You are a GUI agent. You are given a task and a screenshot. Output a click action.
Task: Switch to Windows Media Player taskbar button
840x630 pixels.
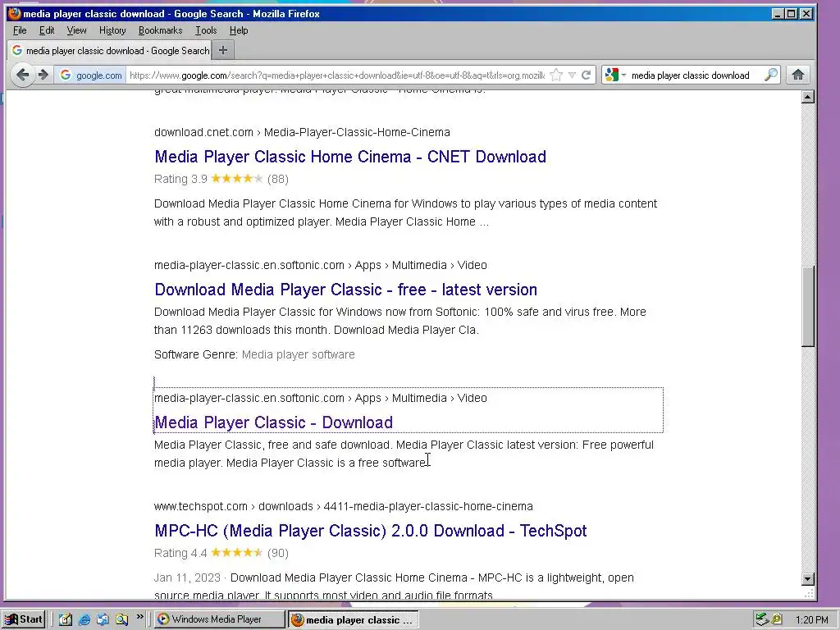point(220,619)
